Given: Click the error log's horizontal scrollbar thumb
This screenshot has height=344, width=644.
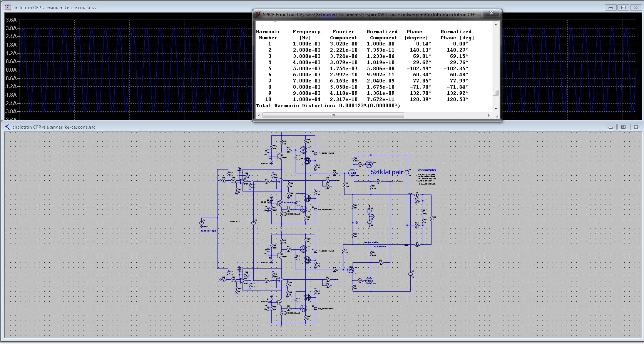Looking at the screenshot, I should [x=333, y=115].
